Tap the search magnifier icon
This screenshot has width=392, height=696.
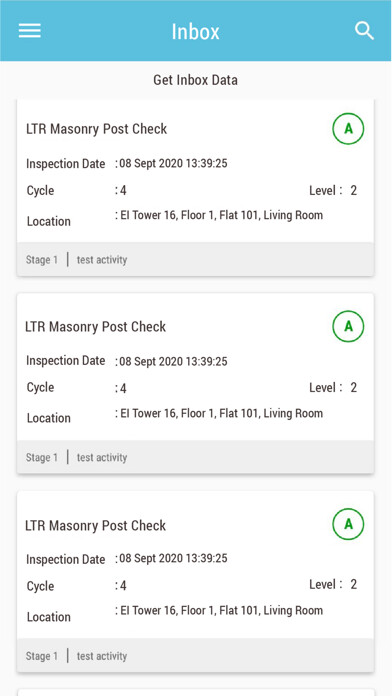364,31
